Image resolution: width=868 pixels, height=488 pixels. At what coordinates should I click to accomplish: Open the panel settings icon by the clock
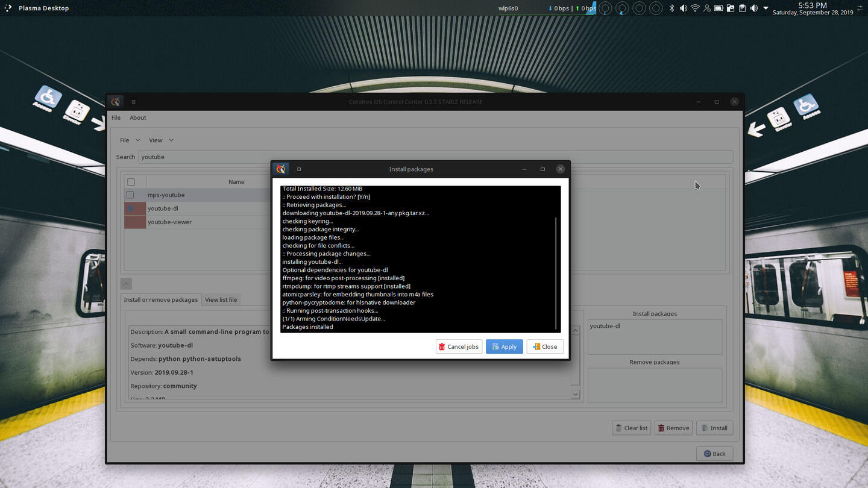[x=860, y=8]
